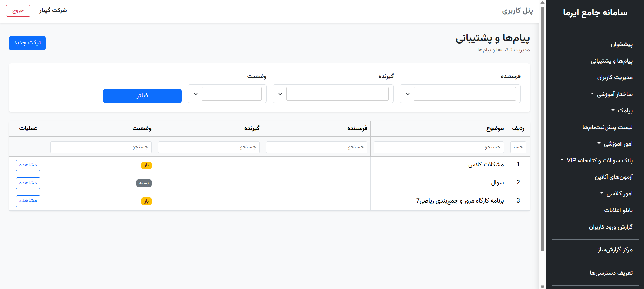The width and height of the screenshot is (644, 289).
Task: Open the وضعیت filter dropdown arrow
Action: pos(195,94)
